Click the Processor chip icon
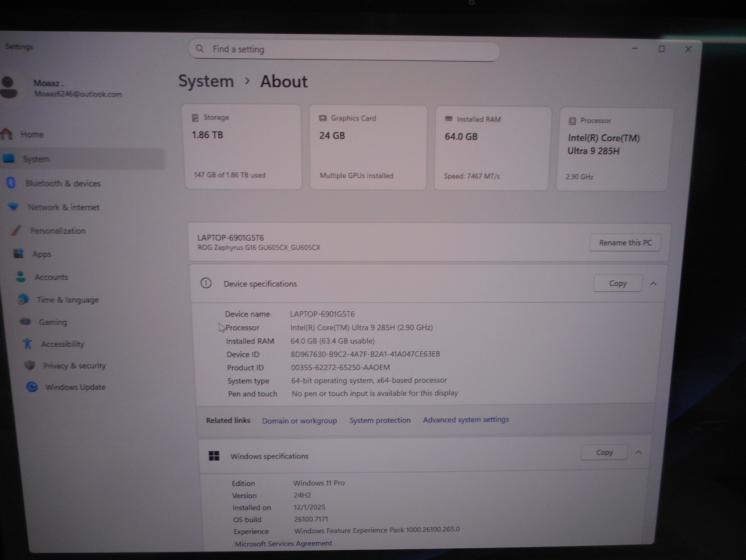Image resolution: width=746 pixels, height=560 pixels. tap(572, 121)
